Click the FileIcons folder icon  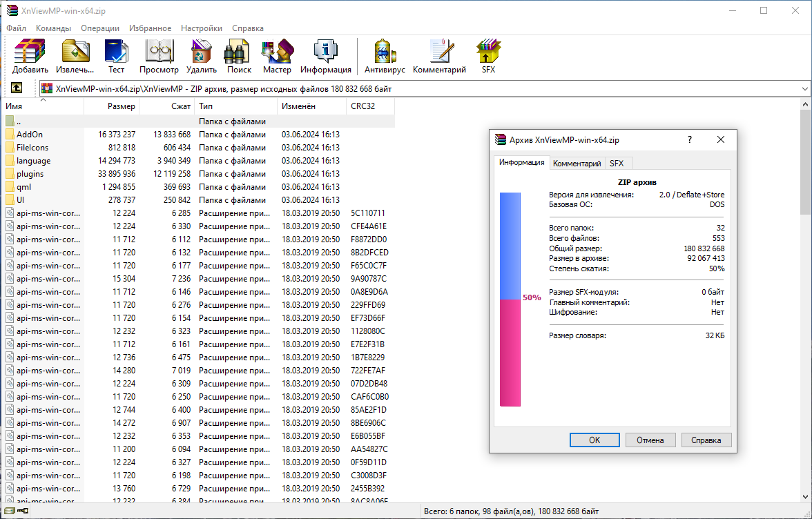pos(10,148)
